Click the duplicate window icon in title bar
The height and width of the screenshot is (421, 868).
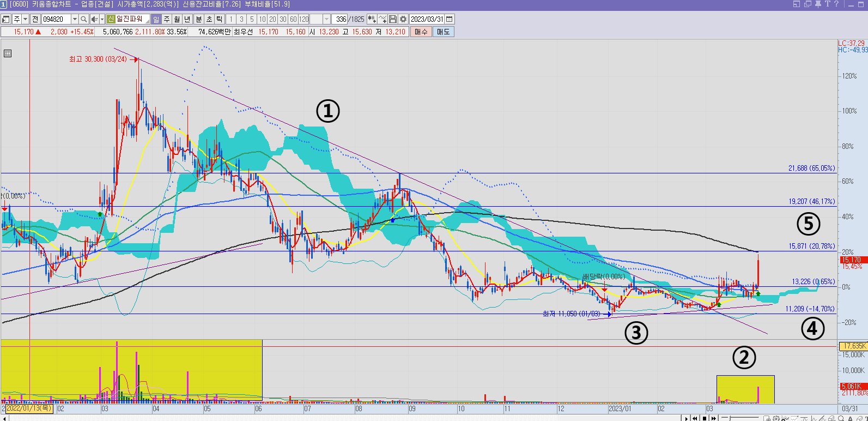click(808, 4)
